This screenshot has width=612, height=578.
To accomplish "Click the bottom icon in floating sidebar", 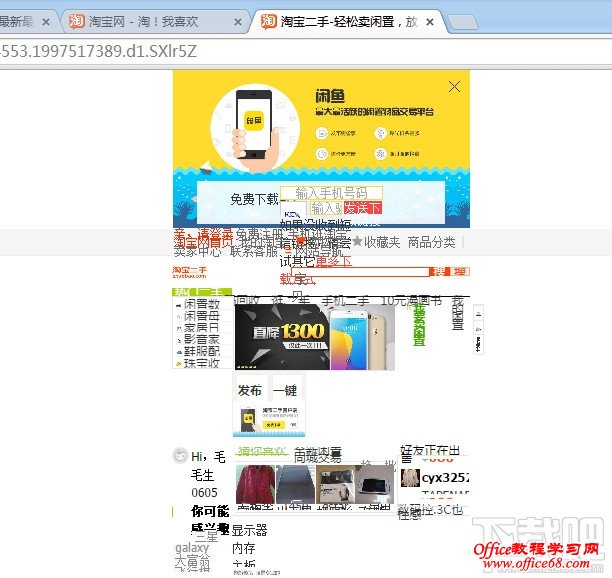I will (x=479, y=344).
